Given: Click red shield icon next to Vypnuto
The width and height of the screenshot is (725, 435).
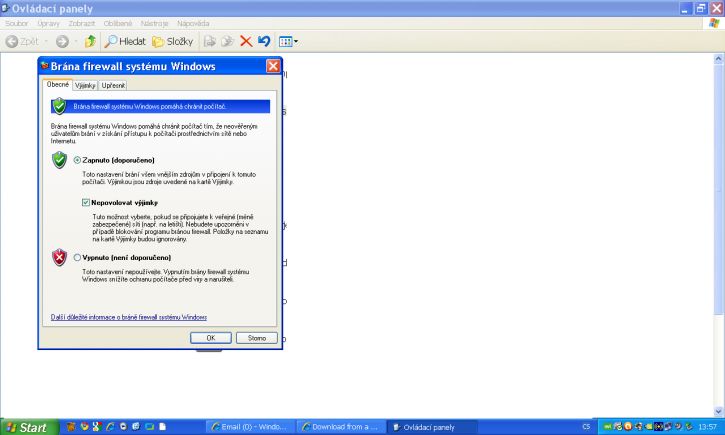Looking at the screenshot, I should 59,257.
